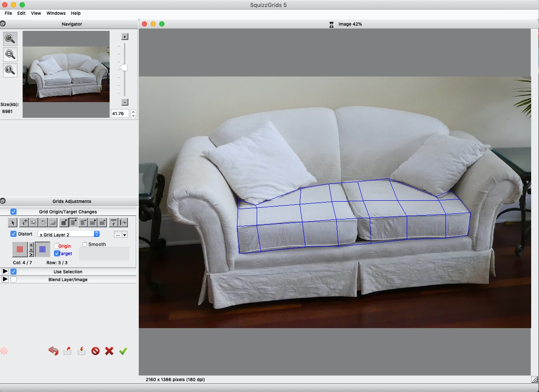Click the less-than copy grid button

31,245
